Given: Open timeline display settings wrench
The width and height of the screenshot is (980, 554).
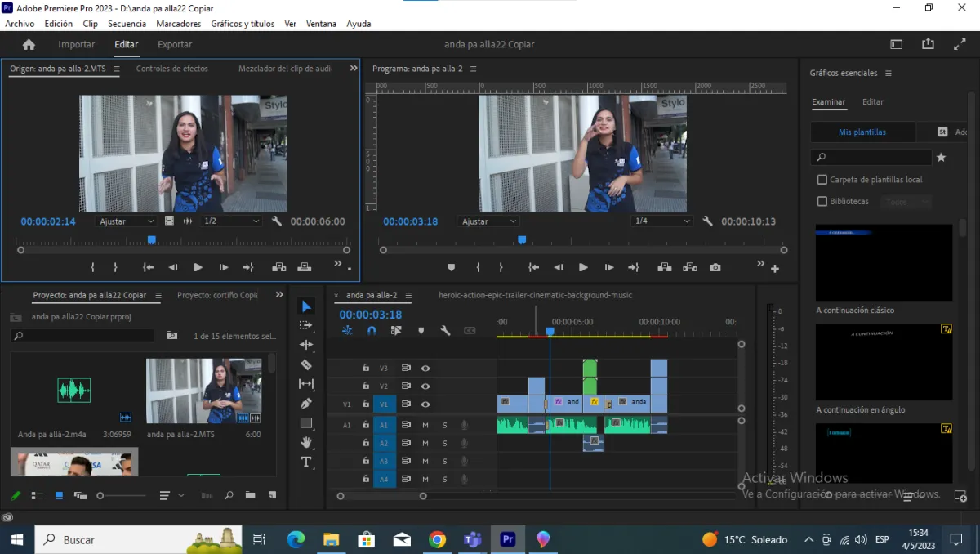Looking at the screenshot, I should pos(445,331).
